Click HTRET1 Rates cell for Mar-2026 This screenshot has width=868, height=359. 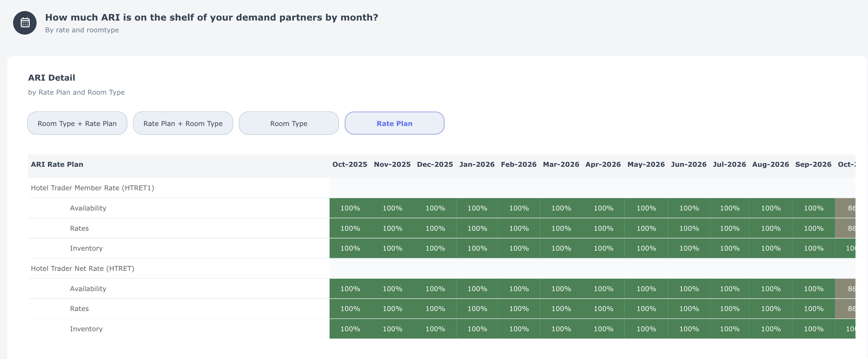pyautogui.click(x=561, y=228)
